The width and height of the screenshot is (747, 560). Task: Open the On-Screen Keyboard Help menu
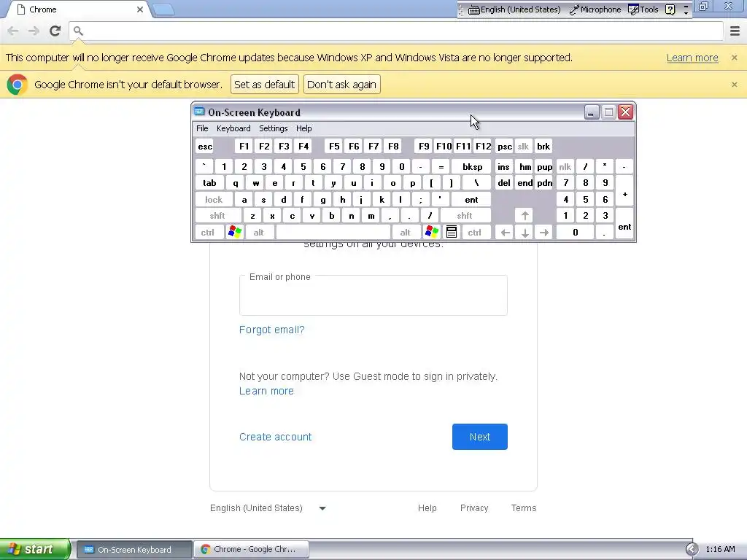coord(304,128)
